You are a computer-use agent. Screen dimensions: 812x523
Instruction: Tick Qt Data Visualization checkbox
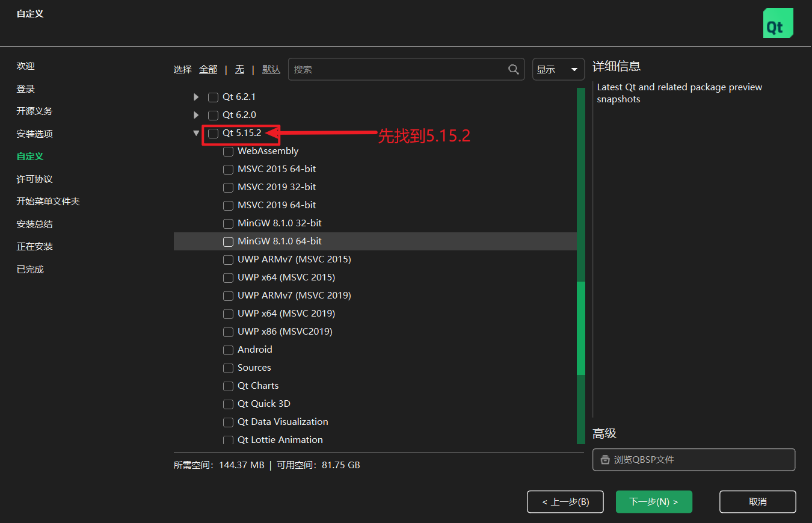point(228,422)
